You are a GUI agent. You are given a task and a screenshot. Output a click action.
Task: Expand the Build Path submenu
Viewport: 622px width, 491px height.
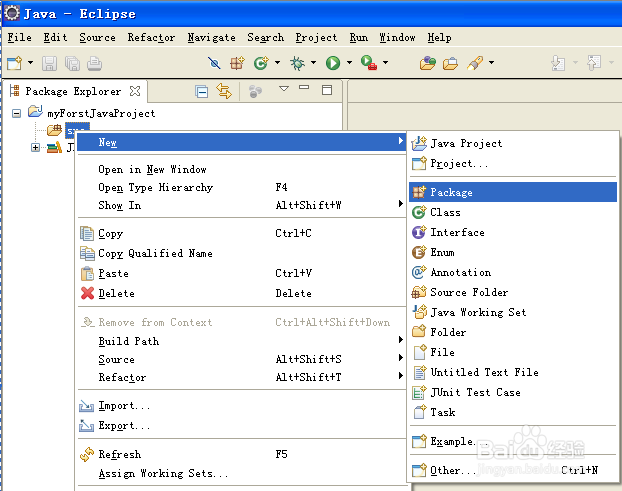coord(241,341)
